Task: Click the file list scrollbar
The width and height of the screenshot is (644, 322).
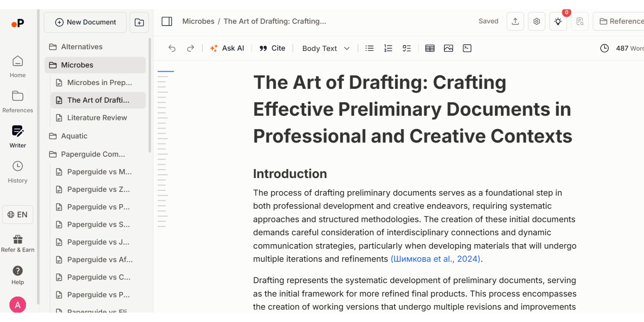Action: [x=150, y=96]
